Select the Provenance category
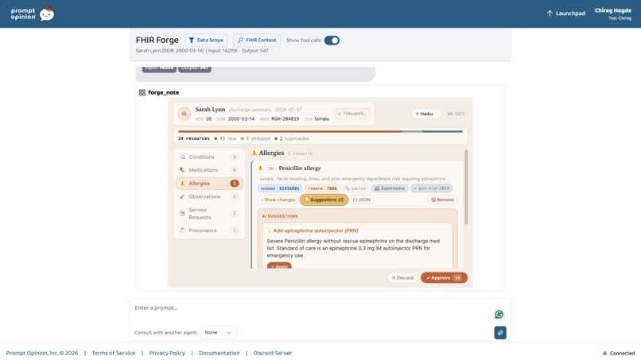Screen dimensions: 641x364 (x=209, y=230)
